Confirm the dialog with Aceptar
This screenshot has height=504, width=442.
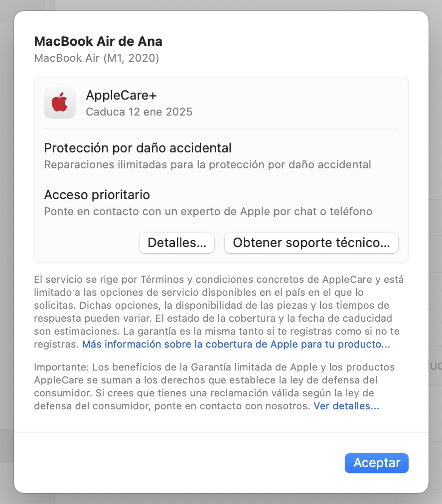tap(377, 463)
